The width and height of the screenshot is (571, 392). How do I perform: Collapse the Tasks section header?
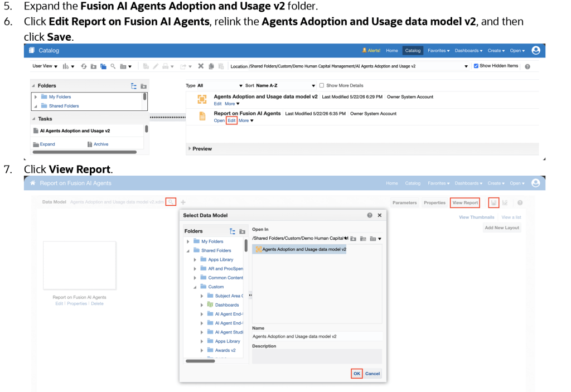34,119
